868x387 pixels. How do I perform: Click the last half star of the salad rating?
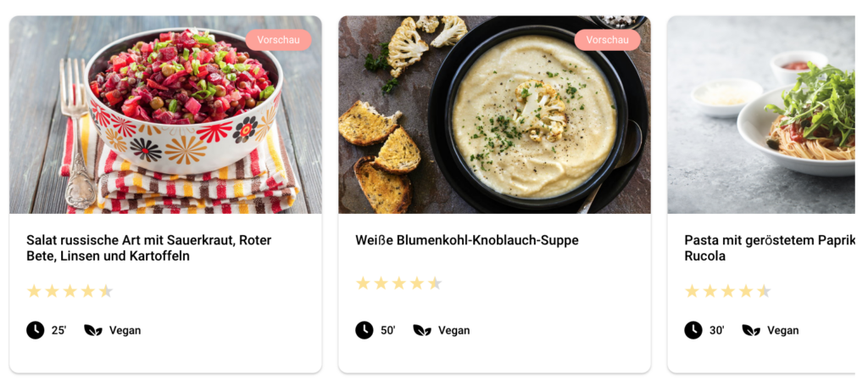coord(106,291)
